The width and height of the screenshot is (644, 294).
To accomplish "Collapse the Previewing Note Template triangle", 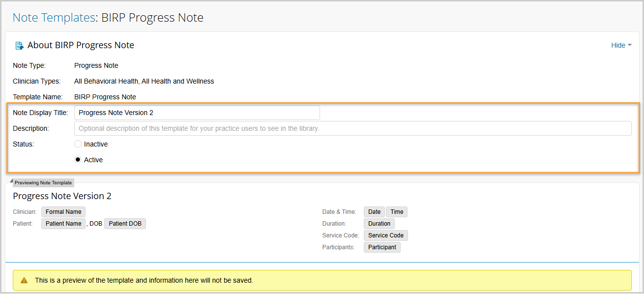I will (11, 180).
